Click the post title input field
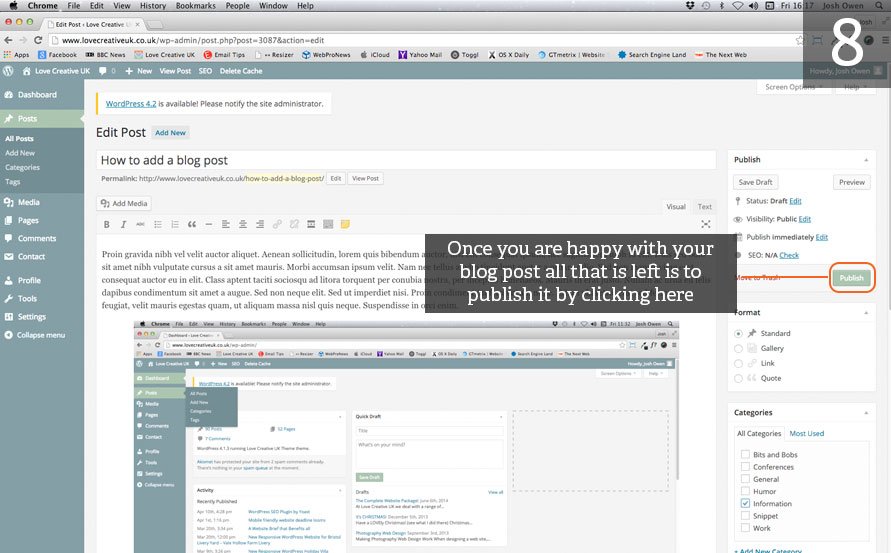This screenshot has width=891, height=553. [x=406, y=160]
